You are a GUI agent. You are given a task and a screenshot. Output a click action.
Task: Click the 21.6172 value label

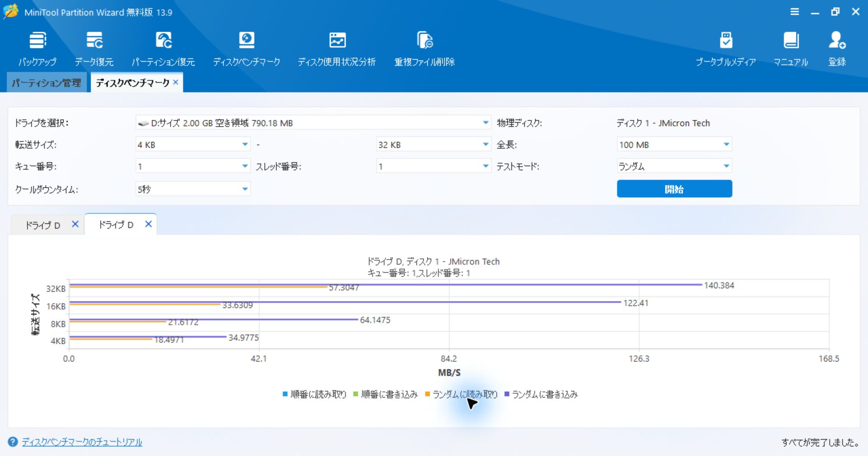pos(183,323)
